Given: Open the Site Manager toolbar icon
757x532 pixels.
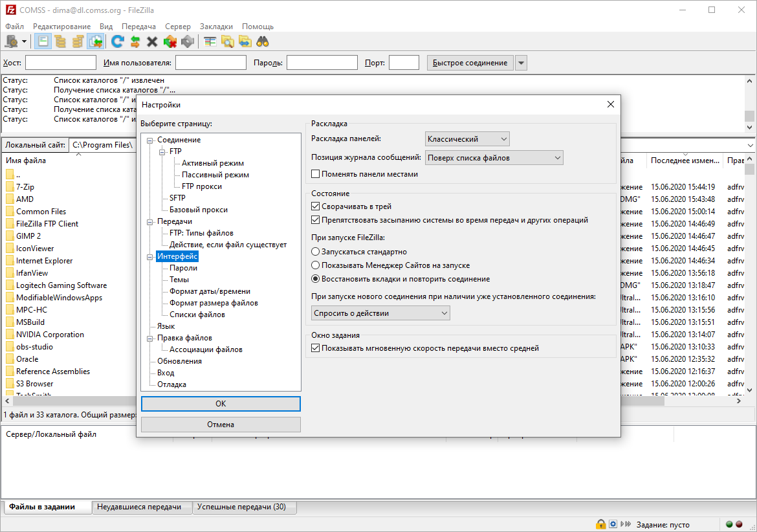Looking at the screenshot, I should [11, 42].
